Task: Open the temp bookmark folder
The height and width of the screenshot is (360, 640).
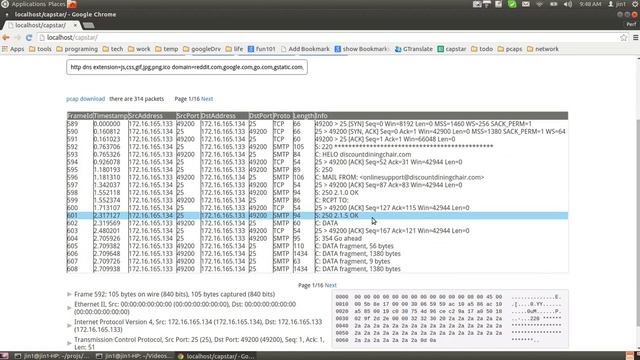Action: pyautogui.click(x=167, y=49)
